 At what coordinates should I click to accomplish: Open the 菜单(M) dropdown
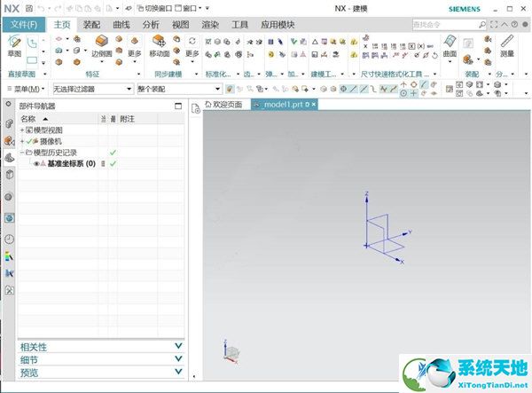(x=26, y=89)
